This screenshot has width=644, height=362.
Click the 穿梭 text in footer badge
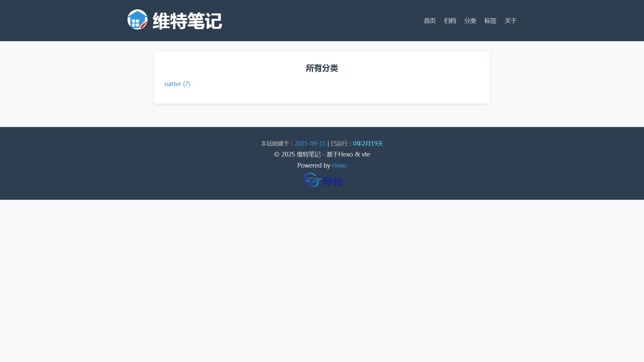point(332,181)
